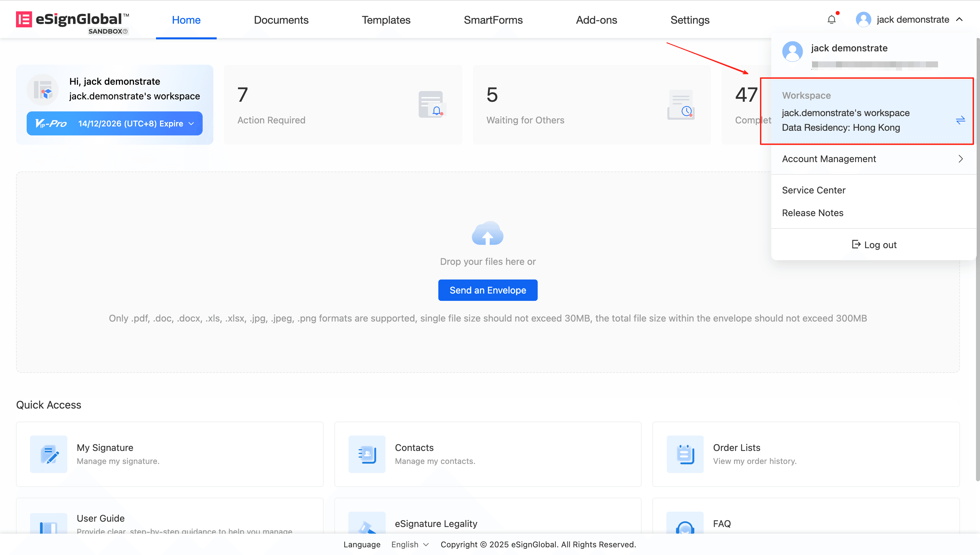This screenshot has width=980, height=555.
Task: Click the Waiting for Others clock icon
Action: (681, 105)
